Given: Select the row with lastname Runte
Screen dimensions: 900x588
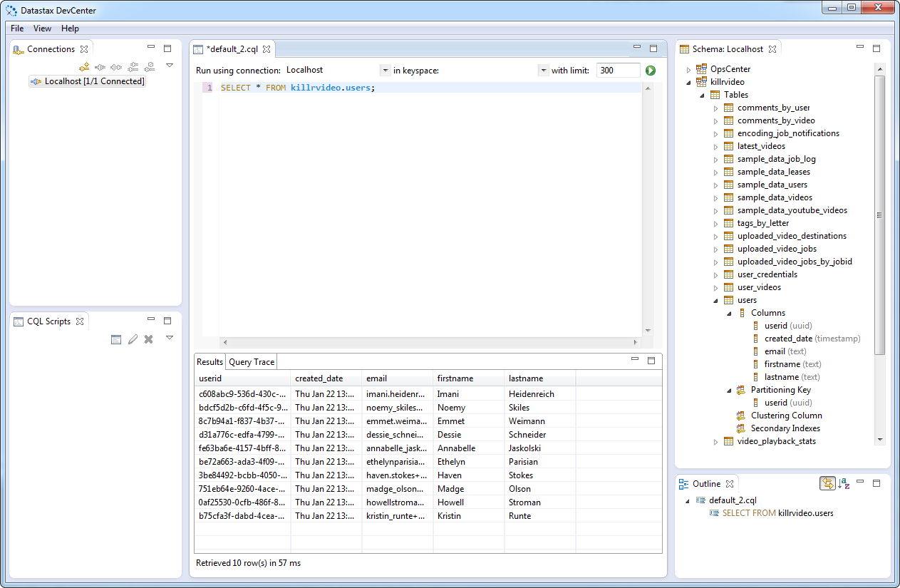Looking at the screenshot, I should tap(428, 515).
